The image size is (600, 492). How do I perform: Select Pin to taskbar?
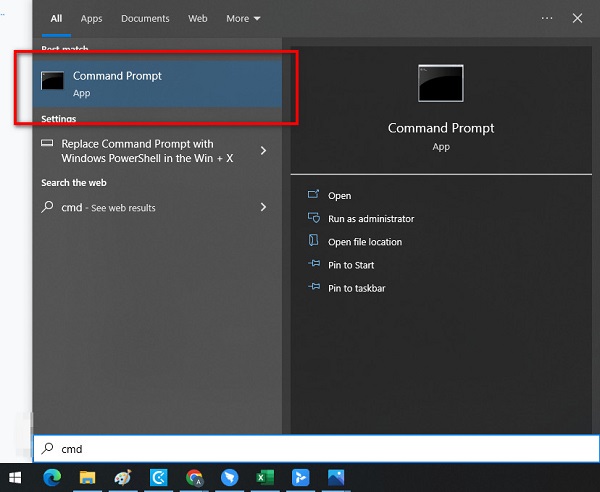coord(357,288)
